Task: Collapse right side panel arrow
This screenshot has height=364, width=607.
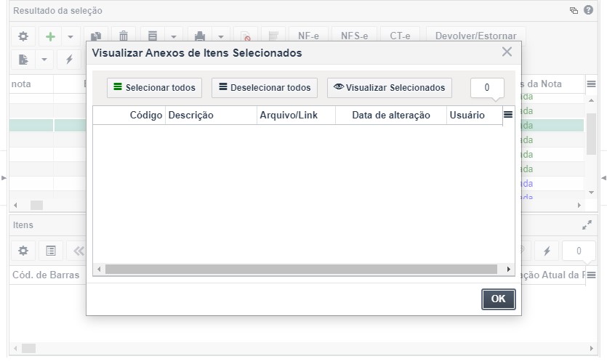Action: click(603, 178)
